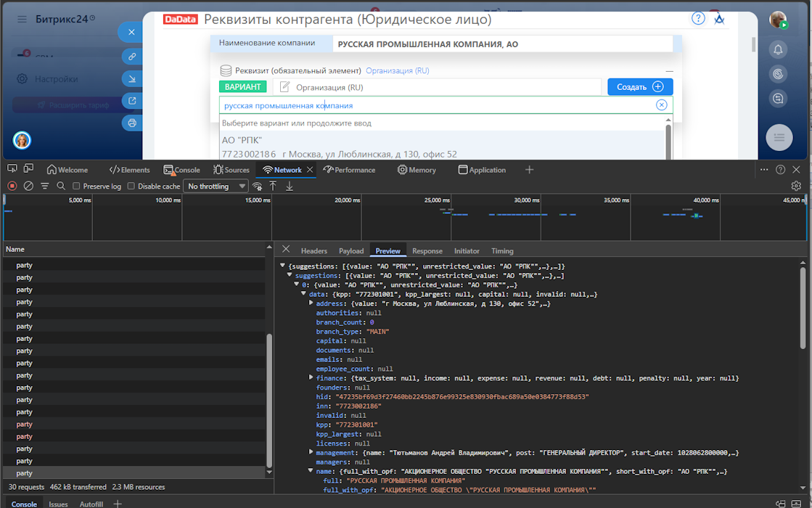Click the DaData help question mark
812x508 pixels.
pos(698,19)
